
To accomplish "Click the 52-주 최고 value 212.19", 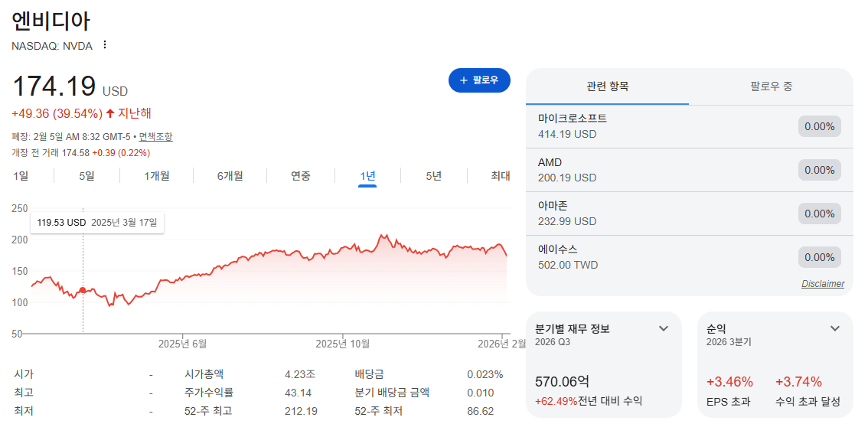I will tap(301, 411).
